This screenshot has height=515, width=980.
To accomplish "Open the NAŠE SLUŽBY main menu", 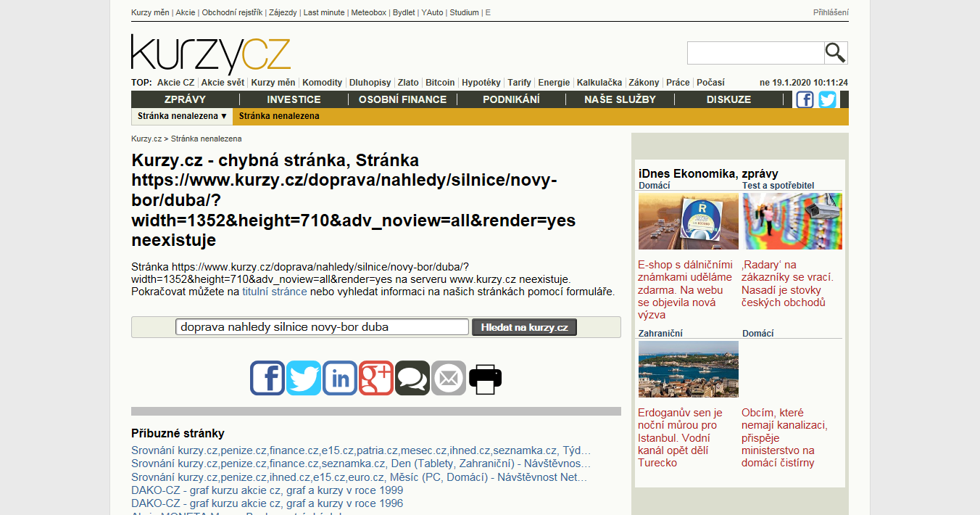I will pyautogui.click(x=620, y=99).
